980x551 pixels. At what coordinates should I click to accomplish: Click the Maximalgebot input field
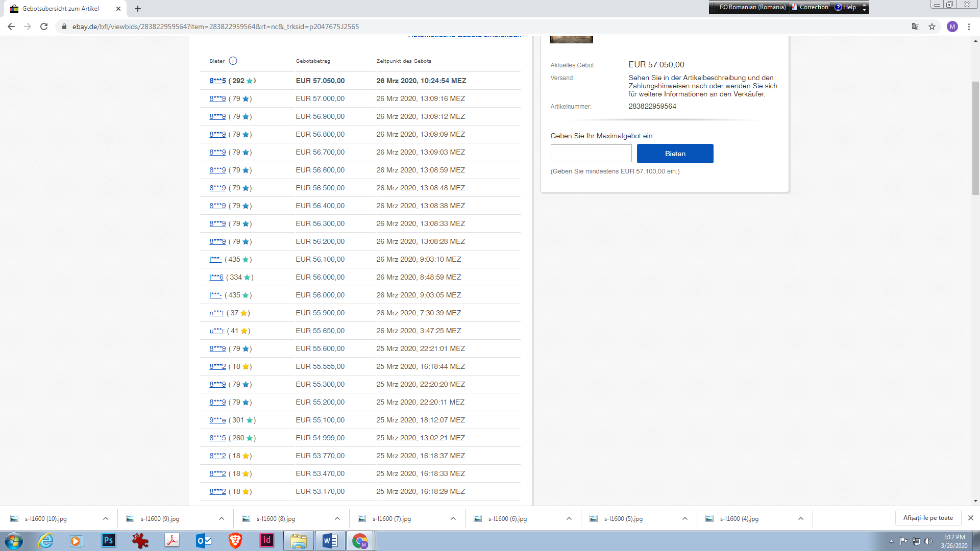[591, 154]
